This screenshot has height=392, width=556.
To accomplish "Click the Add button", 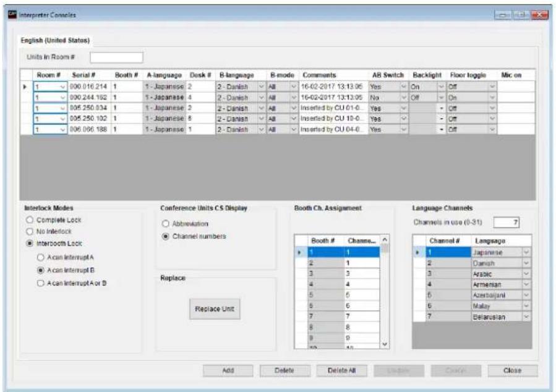I will point(228,370).
